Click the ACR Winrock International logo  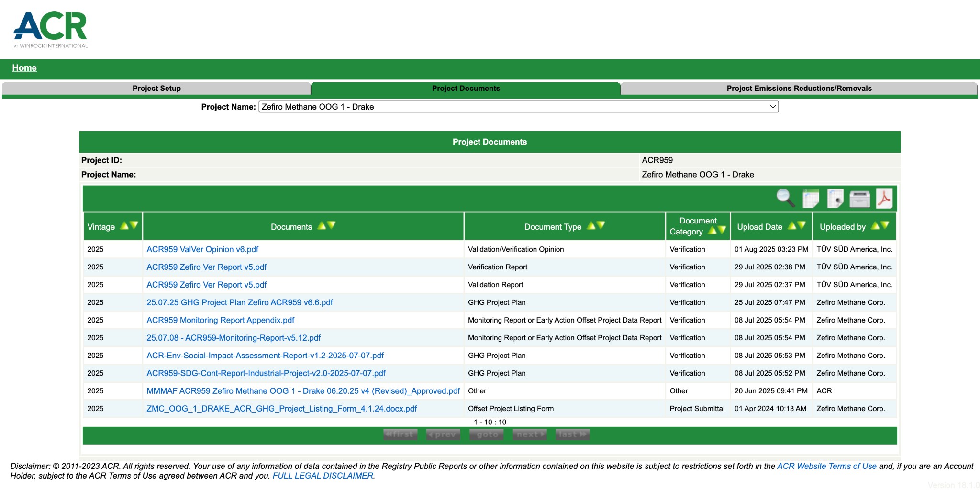51,30
